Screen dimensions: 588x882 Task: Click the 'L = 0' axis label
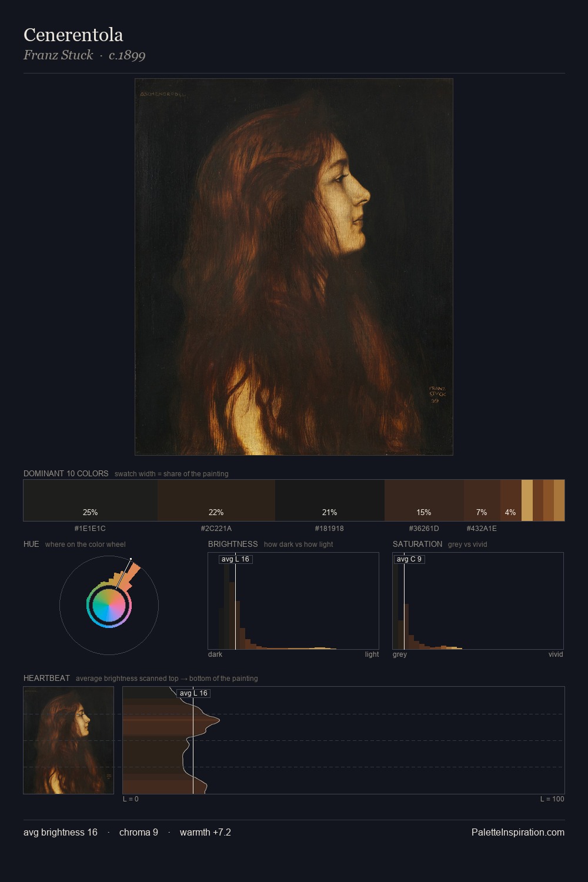click(x=131, y=799)
